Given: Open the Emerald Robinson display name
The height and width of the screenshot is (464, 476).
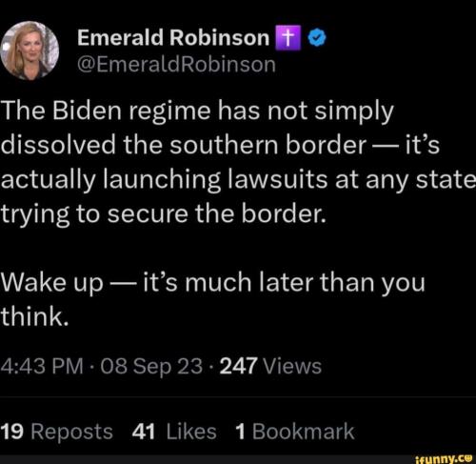Looking at the screenshot, I should pos(173,38).
